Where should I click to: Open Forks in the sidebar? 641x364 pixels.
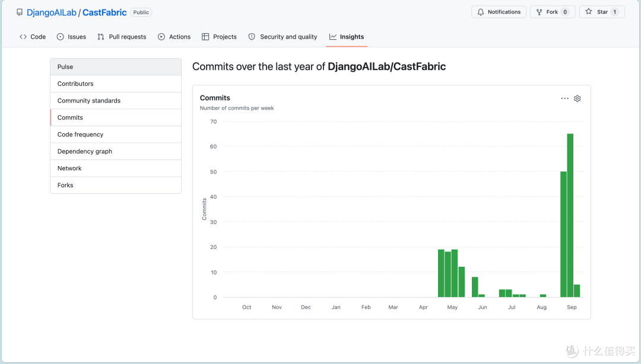[x=116, y=185]
